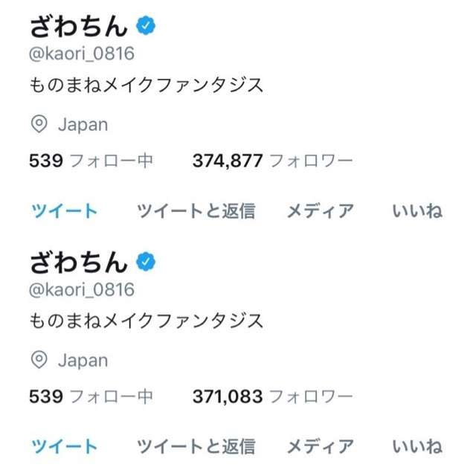Open the upper 539 フォロー中 list
This screenshot has width=476, height=476.
click(x=91, y=161)
